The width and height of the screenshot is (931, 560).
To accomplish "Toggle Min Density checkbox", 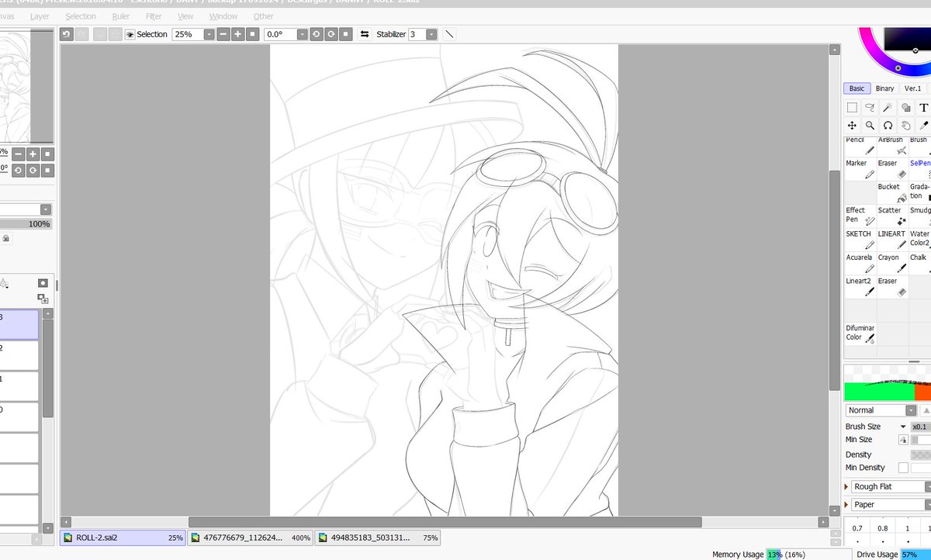I will pyautogui.click(x=903, y=468).
